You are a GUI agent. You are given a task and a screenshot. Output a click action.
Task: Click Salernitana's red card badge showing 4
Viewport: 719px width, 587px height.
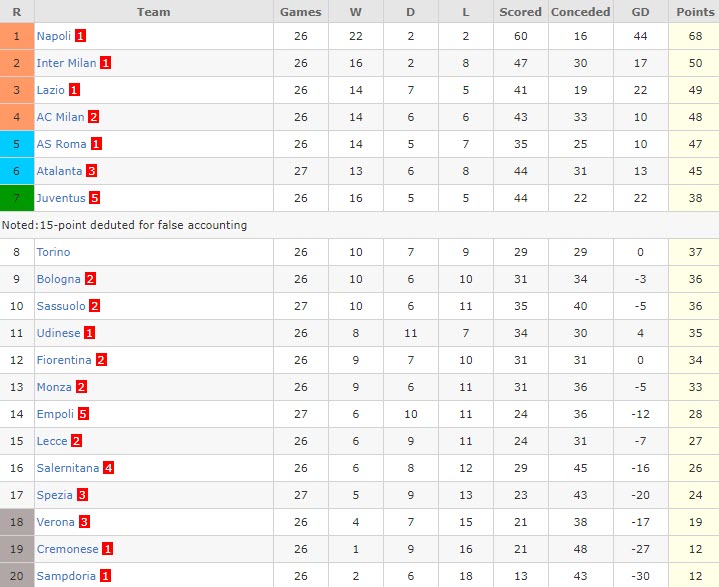108,468
